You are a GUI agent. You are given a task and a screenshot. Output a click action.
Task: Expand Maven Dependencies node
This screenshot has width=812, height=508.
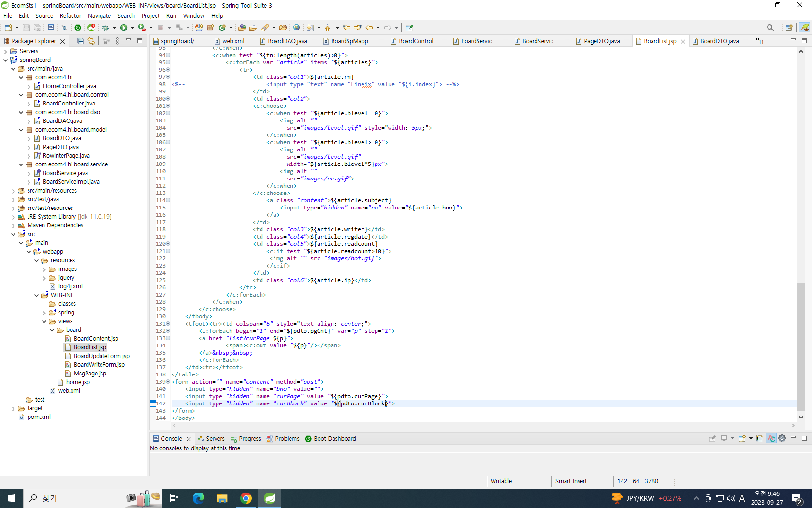[13, 225]
